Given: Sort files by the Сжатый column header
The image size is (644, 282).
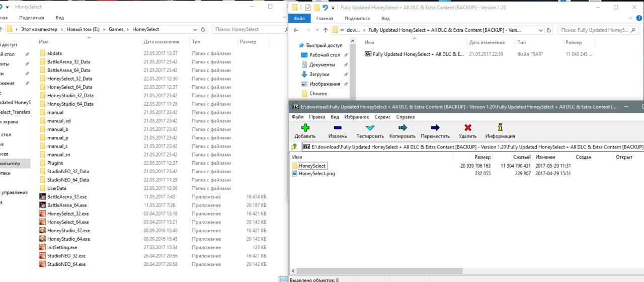Looking at the screenshot, I should click(522, 157).
